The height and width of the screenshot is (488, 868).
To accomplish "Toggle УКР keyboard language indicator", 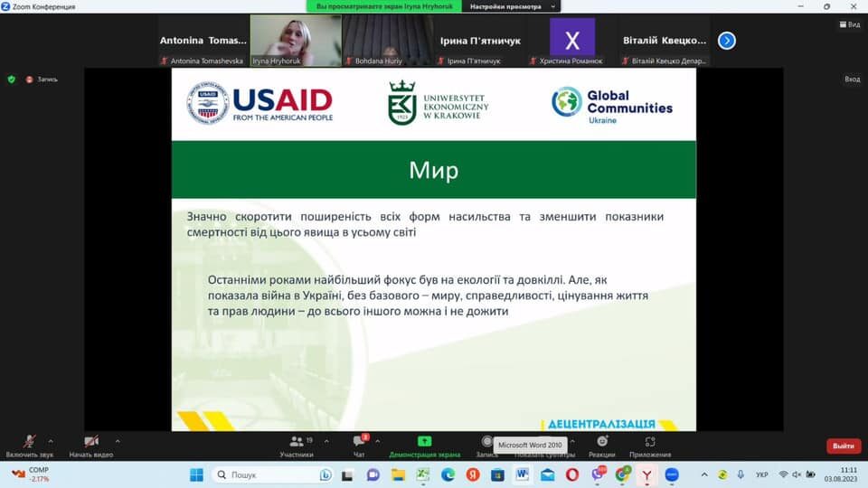I will pyautogui.click(x=761, y=474).
